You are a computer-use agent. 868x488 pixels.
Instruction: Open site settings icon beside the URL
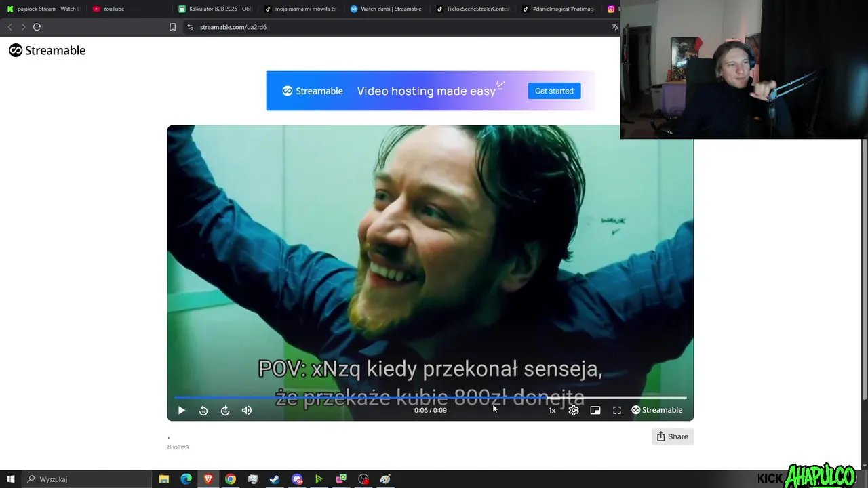coord(190,27)
